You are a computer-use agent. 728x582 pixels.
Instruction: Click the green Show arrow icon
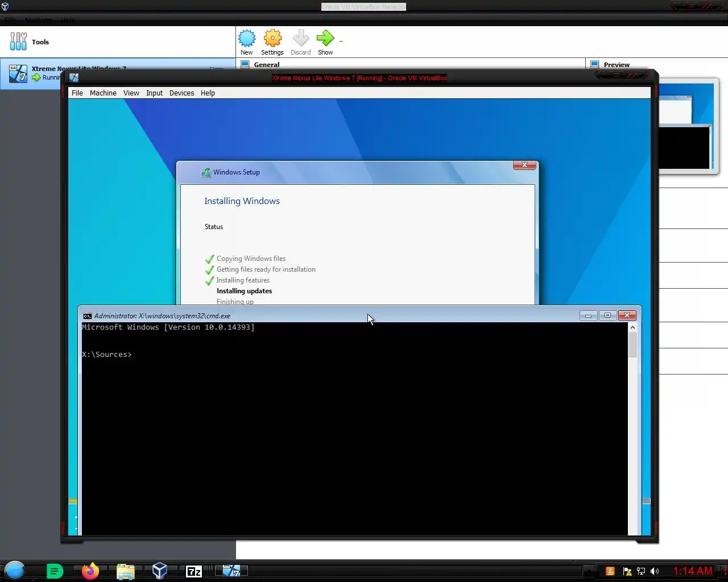point(325,38)
